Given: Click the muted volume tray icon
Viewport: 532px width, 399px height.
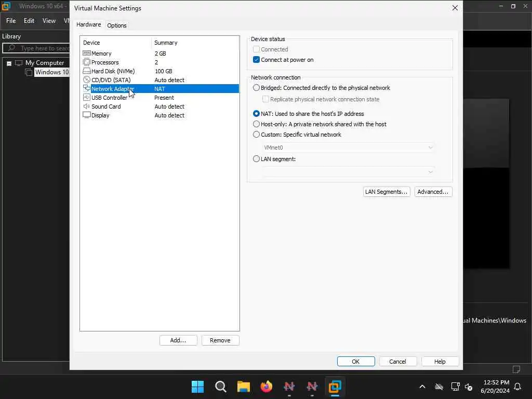Looking at the screenshot, I should 469,387.
